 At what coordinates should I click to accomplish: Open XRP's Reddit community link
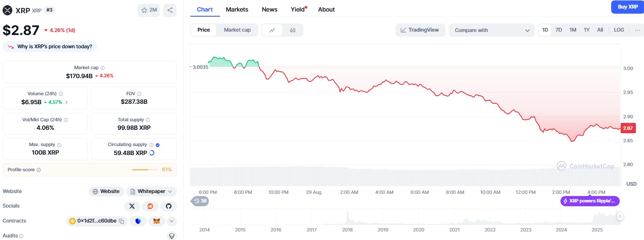pyautogui.click(x=150, y=206)
